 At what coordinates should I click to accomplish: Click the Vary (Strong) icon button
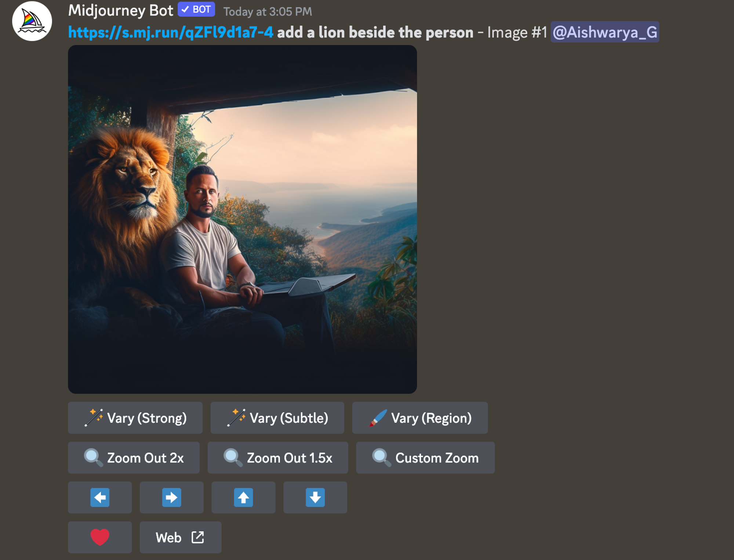click(91, 418)
